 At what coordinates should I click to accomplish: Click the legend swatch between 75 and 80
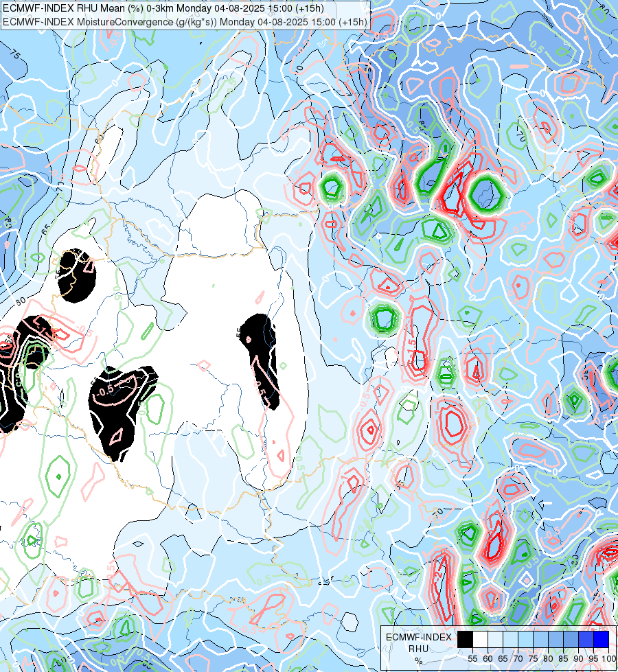541,639
